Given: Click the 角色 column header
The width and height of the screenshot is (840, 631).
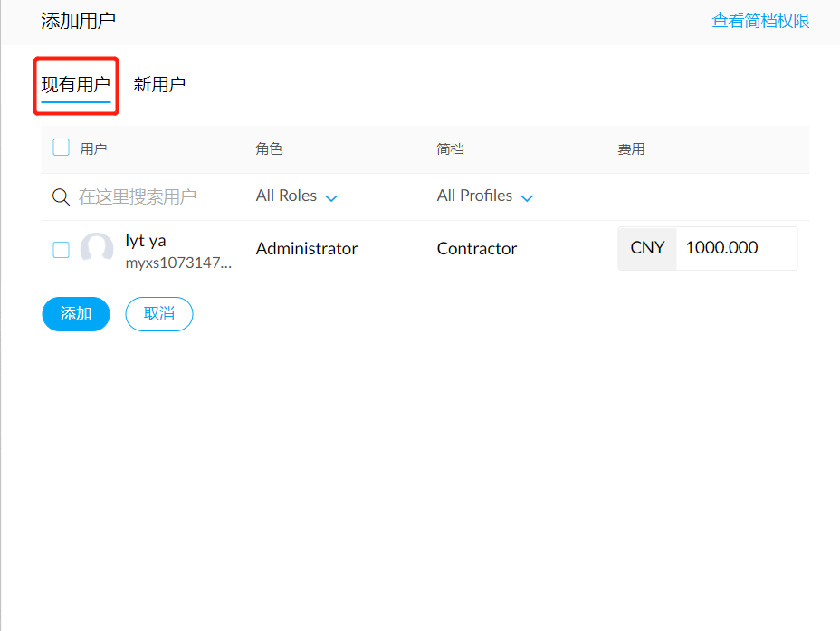Looking at the screenshot, I should click(270, 149).
